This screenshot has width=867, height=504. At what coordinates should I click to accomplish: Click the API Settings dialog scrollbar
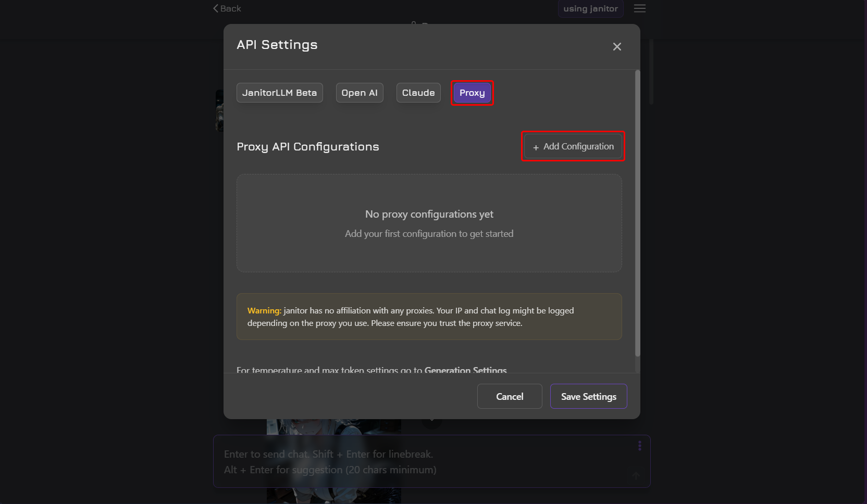637,213
